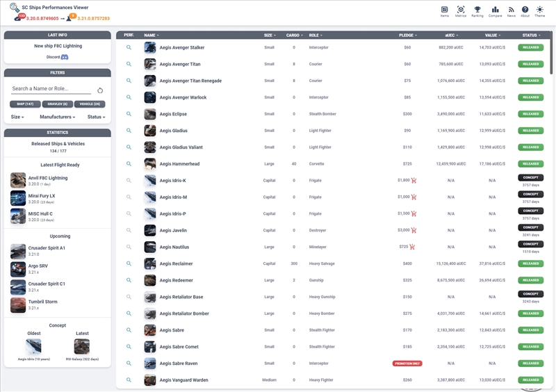Screen dimensions: 556x392
Task: Click the Discord icon in Last Info
Action: click(65, 57)
